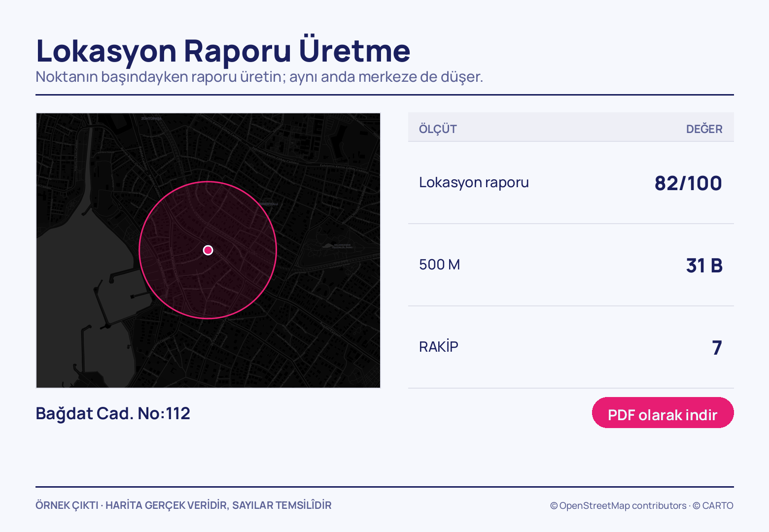Click the Lokasyon raporu row label
This screenshot has width=769, height=532.
click(474, 182)
